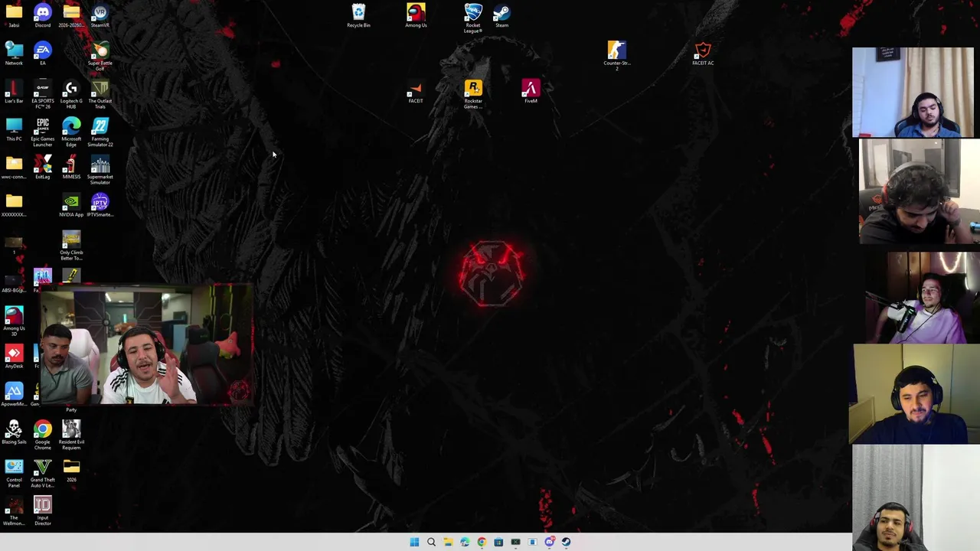
Task: Select the bottom-right participant webcam feed
Action: pyautogui.click(x=916, y=498)
